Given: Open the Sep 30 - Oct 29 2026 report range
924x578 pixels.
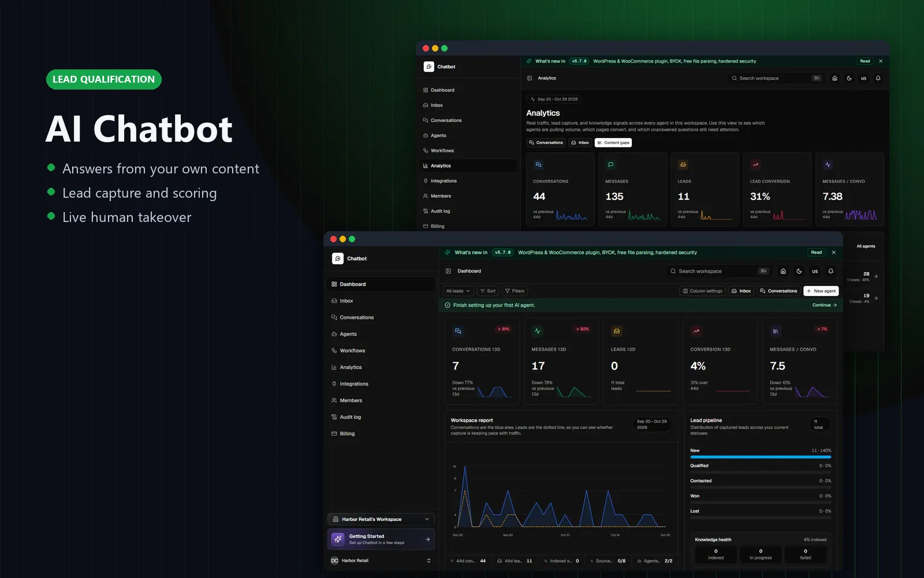Looking at the screenshot, I should (x=652, y=424).
